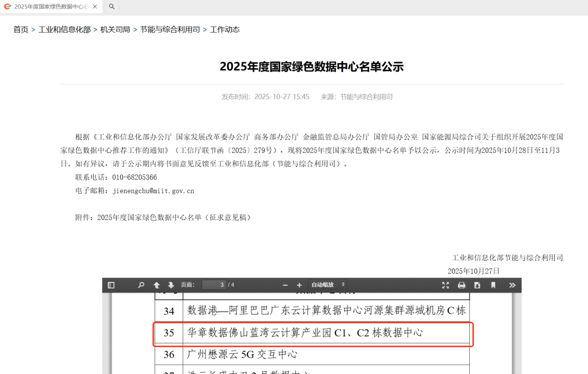This screenshot has height=374, width=588.
Task: Open the 工业和信息化部 breadcrumb link
Action: 64,29
